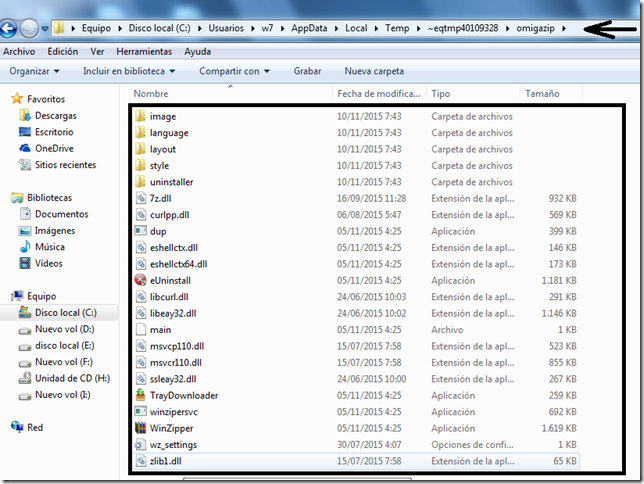Click the Back navigation arrow button
The image size is (644, 484).
point(8,28)
